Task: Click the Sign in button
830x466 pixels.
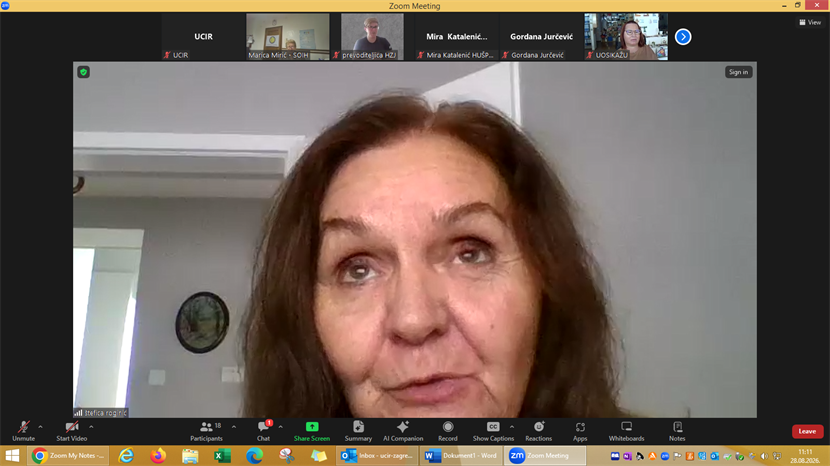Action: (738, 72)
